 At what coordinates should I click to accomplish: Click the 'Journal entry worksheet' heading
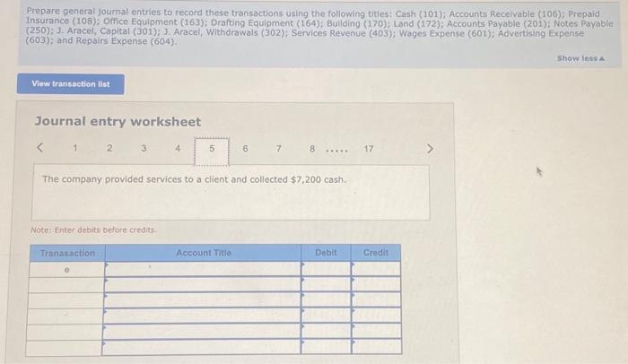[x=118, y=121]
